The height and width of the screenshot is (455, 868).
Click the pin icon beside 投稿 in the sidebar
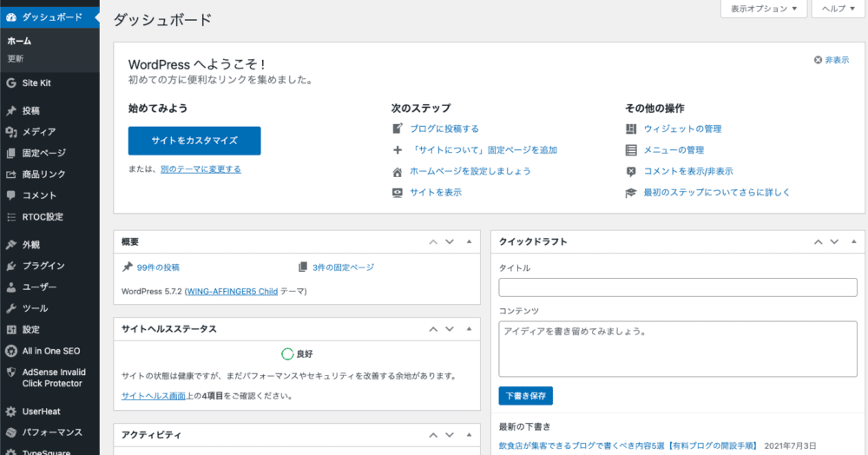[x=11, y=110]
